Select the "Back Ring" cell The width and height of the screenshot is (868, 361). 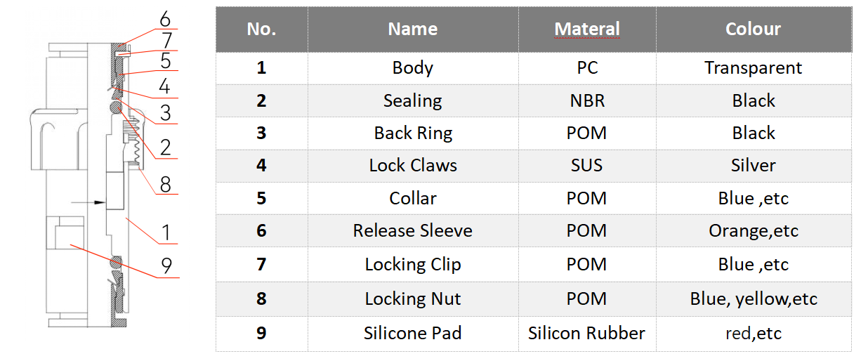pos(412,133)
